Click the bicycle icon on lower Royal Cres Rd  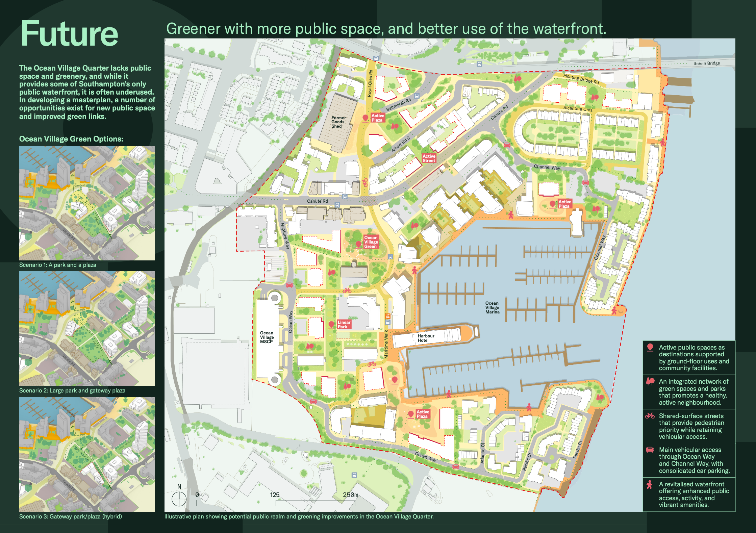365,183
